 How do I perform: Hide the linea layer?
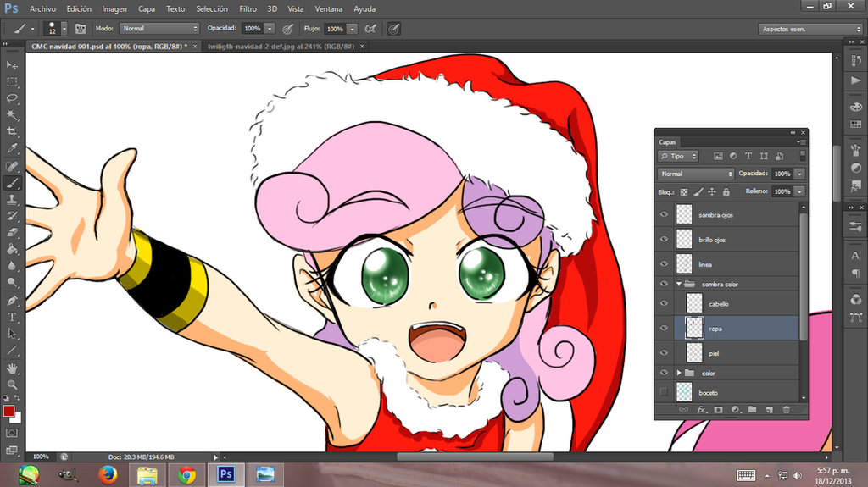[x=664, y=264]
